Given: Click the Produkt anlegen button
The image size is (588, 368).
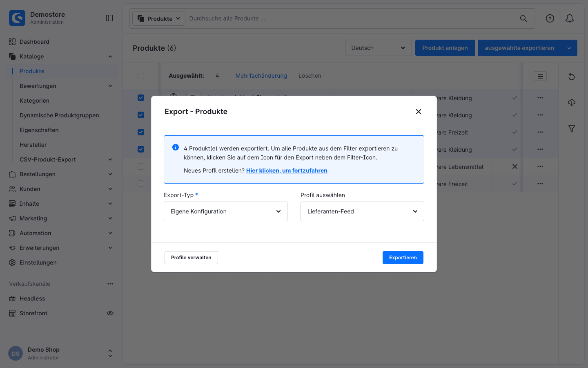Looking at the screenshot, I should (445, 48).
